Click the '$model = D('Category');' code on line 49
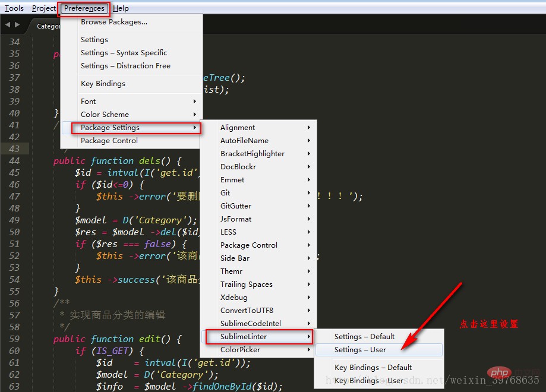This screenshot has height=392, width=546. tap(136, 220)
